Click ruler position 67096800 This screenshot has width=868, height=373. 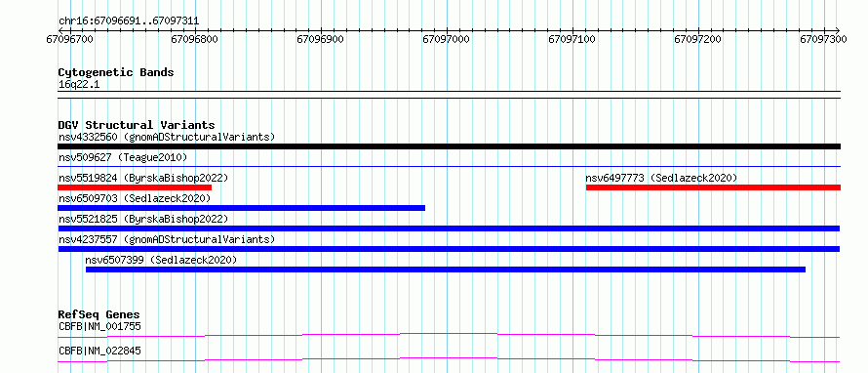195,39
